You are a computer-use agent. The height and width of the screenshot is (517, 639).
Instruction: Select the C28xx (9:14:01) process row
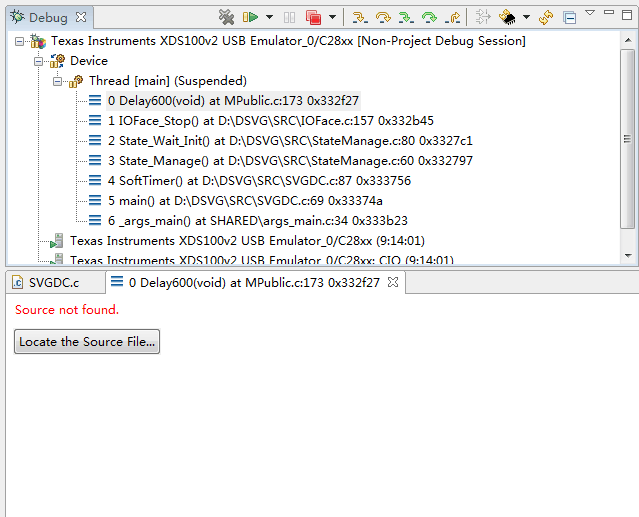tap(247, 241)
